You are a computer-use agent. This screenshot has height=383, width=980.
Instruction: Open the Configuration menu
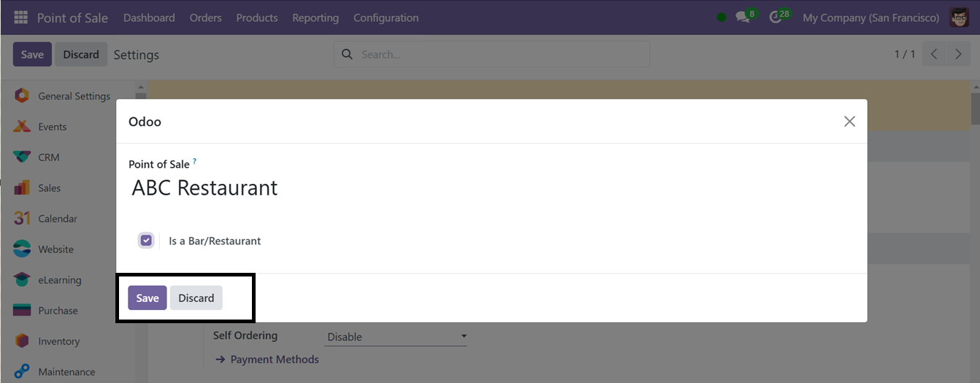tap(386, 18)
